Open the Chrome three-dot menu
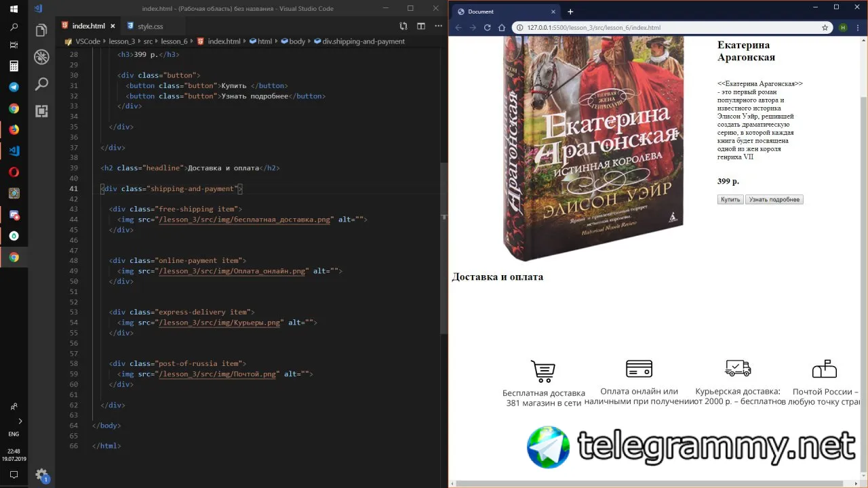Viewport: 868px width, 488px height. click(858, 28)
